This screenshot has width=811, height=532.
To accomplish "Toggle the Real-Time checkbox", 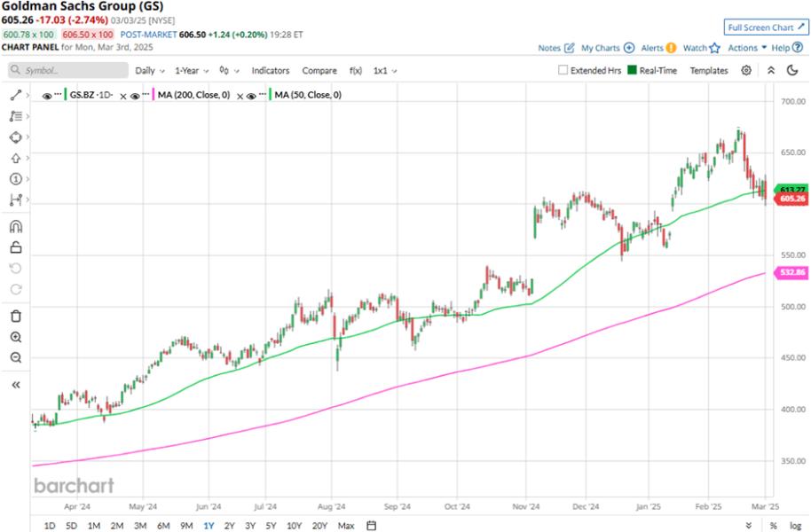I will pyautogui.click(x=632, y=70).
